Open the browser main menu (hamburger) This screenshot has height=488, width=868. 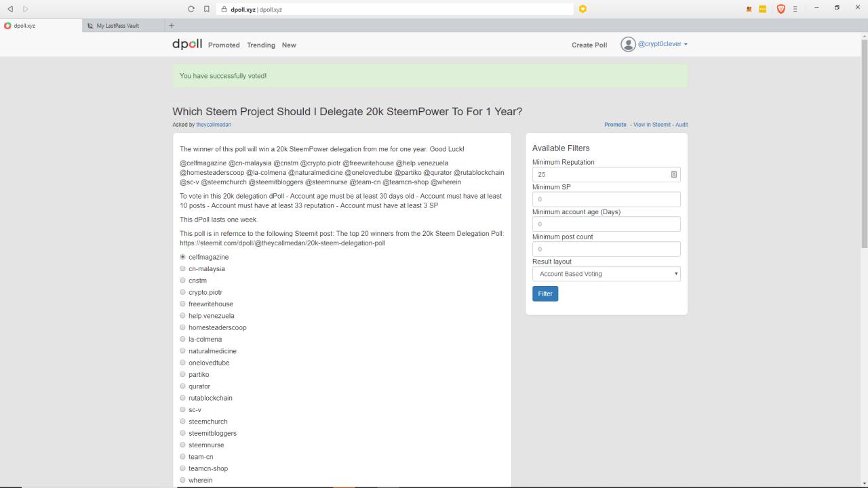tap(795, 9)
